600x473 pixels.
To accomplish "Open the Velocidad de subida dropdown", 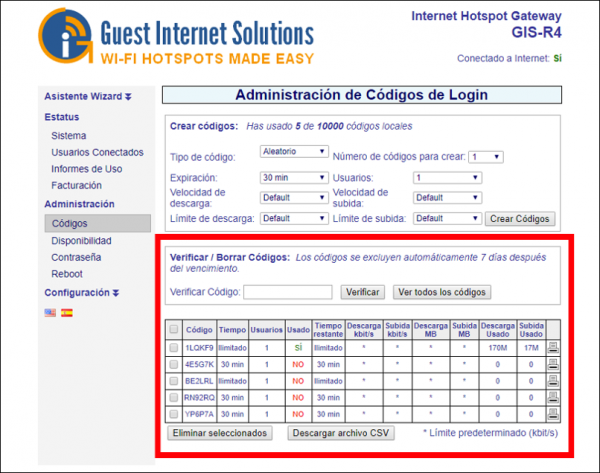I will 447,197.
